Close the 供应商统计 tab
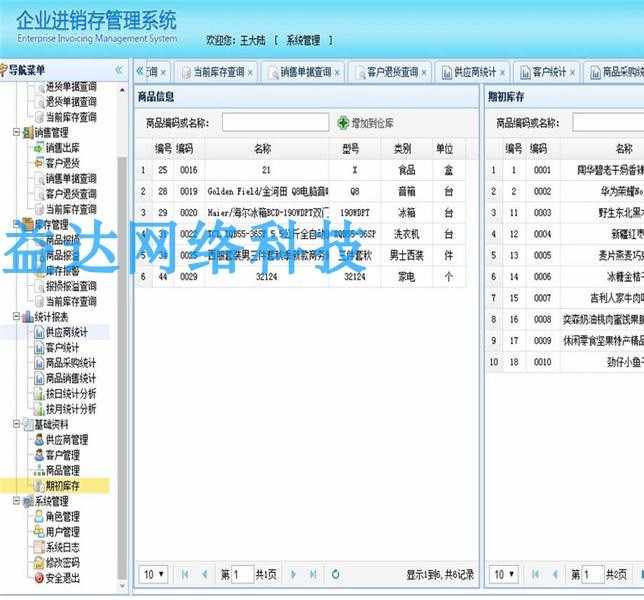 (x=502, y=73)
